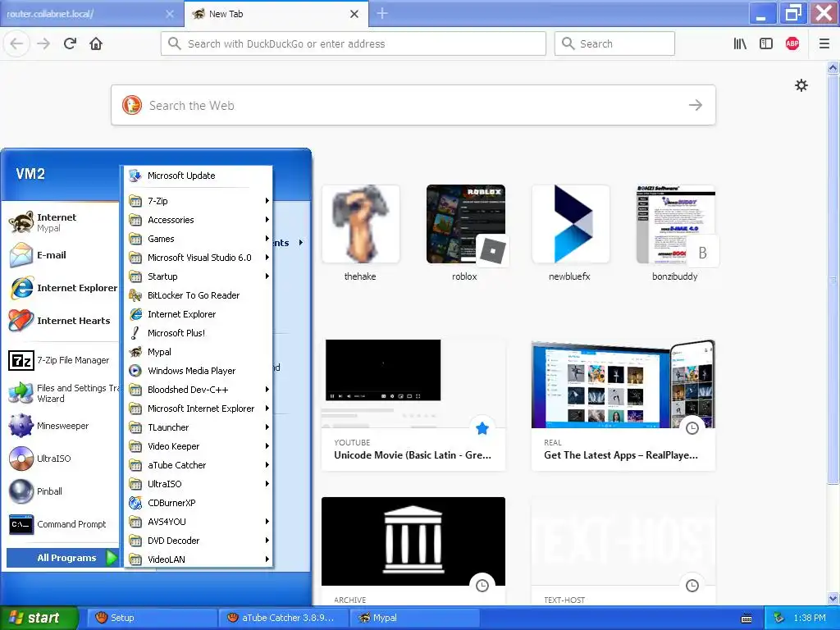Open new tab settings gear icon
The height and width of the screenshot is (630, 840).
pyautogui.click(x=801, y=85)
